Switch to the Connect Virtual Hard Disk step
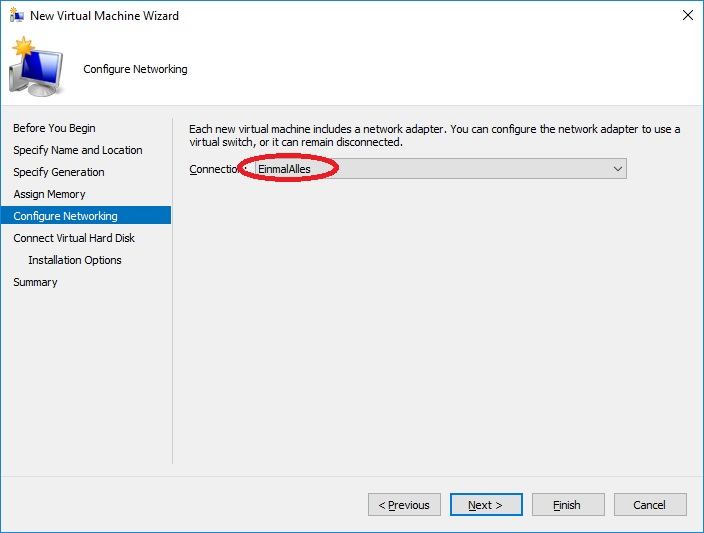The image size is (704, 533). tap(74, 238)
